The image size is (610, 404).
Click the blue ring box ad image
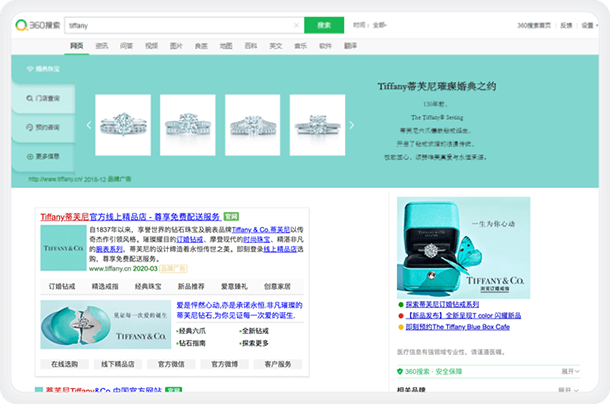coord(463,248)
